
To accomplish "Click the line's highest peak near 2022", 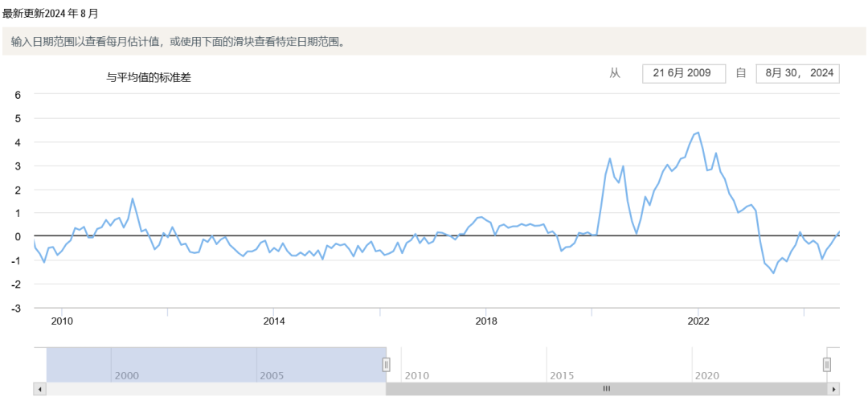I will click(698, 133).
